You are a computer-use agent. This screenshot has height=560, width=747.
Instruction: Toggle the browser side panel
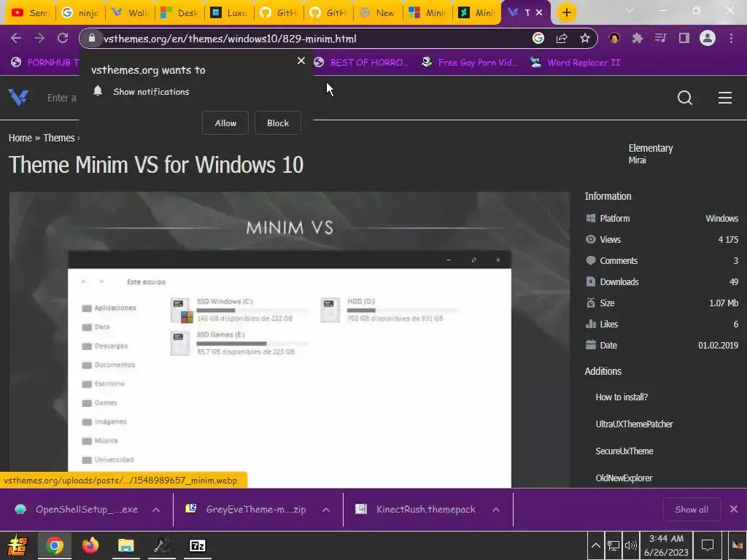pyautogui.click(x=684, y=38)
